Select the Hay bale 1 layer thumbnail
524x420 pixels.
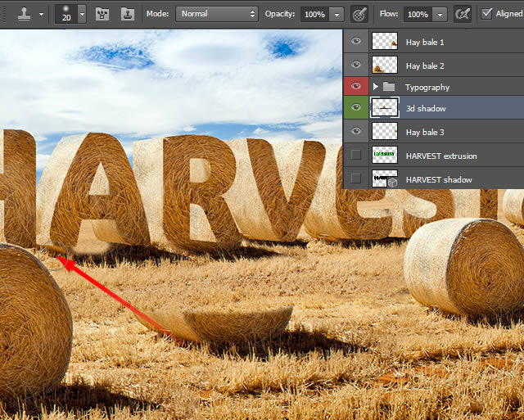pyautogui.click(x=385, y=41)
